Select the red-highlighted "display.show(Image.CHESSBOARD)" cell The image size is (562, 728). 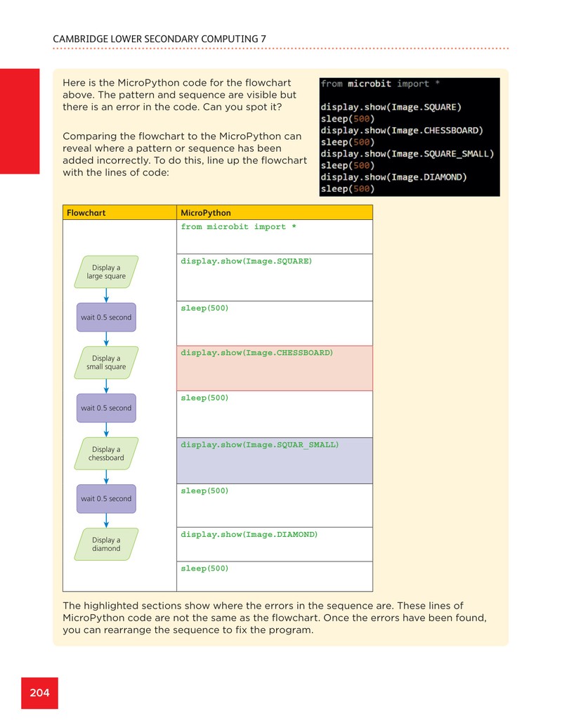275,368
